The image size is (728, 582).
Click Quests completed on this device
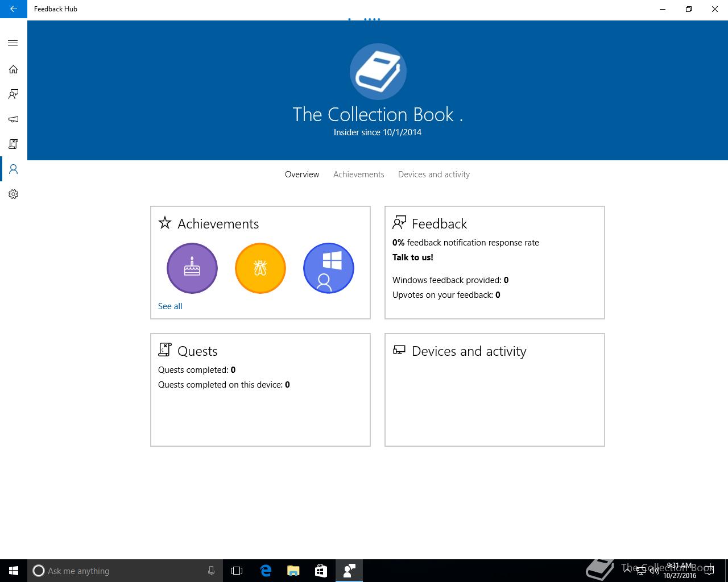coord(224,385)
